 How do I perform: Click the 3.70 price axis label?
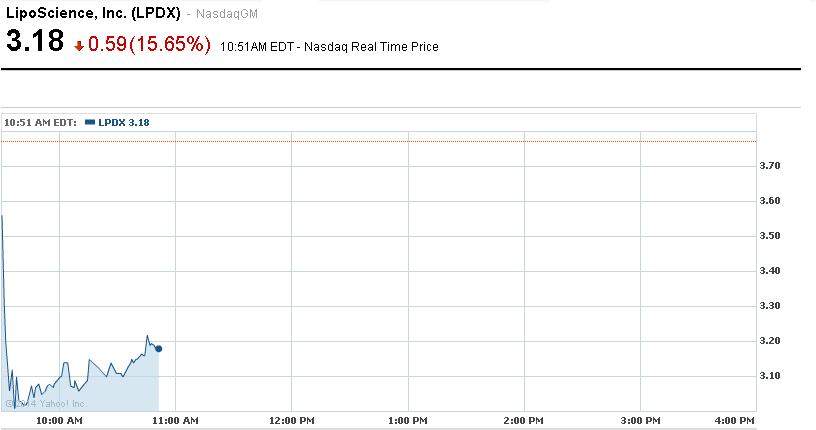point(770,166)
